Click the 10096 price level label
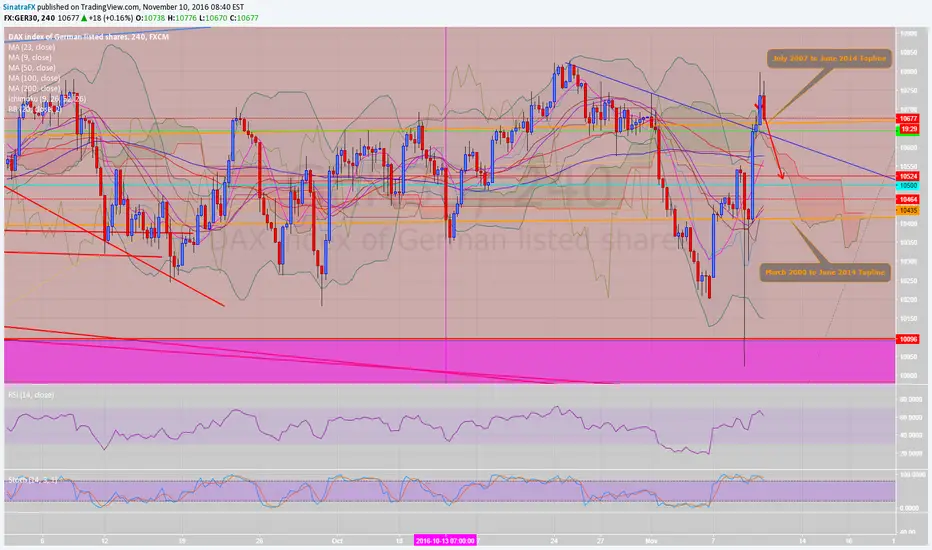This screenshot has height=550, width=932. [x=908, y=340]
